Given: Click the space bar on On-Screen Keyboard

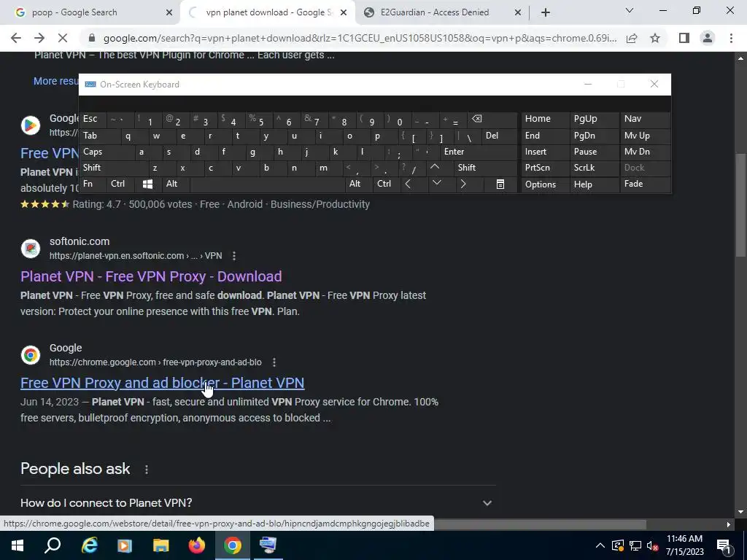Looking at the screenshot, I should (x=267, y=184).
